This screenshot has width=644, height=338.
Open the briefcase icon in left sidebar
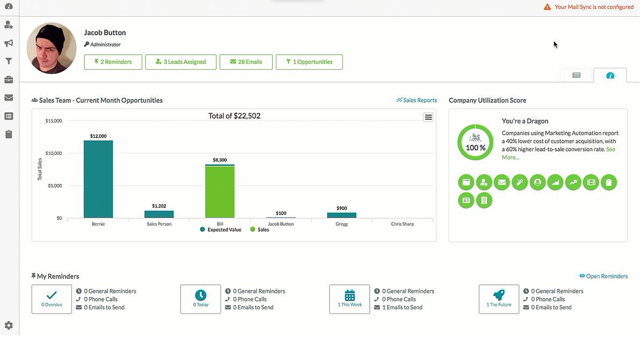point(9,80)
